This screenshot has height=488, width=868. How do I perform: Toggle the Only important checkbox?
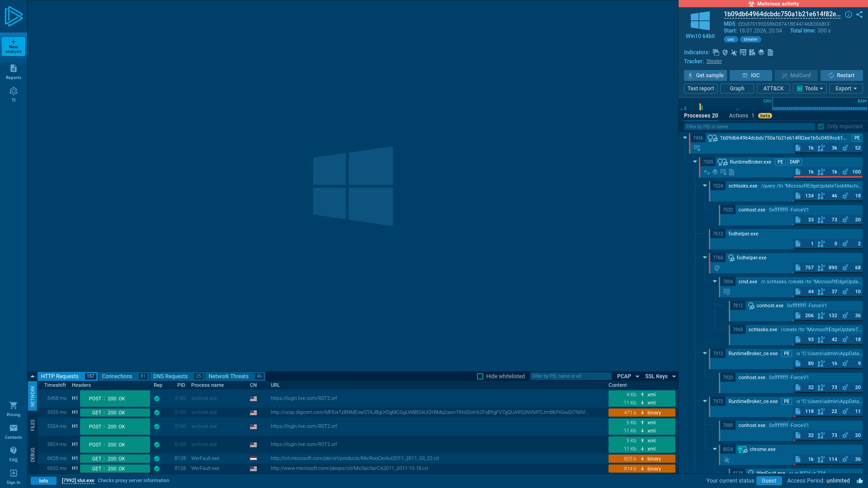click(821, 127)
